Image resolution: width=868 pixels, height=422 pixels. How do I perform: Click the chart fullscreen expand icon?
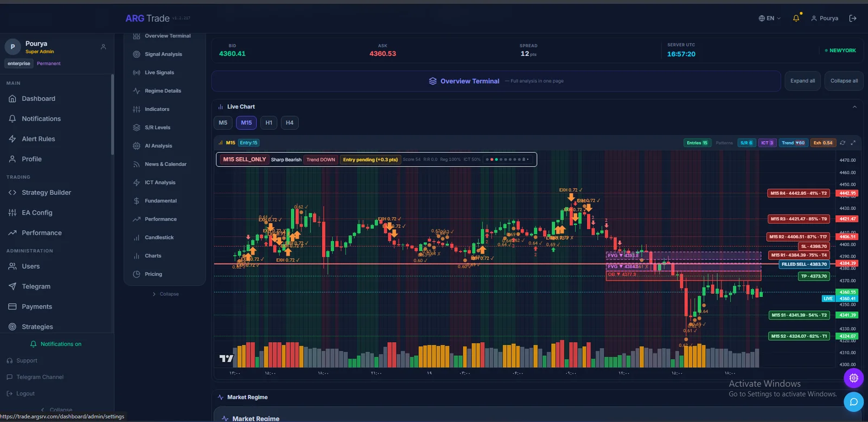[x=853, y=143]
